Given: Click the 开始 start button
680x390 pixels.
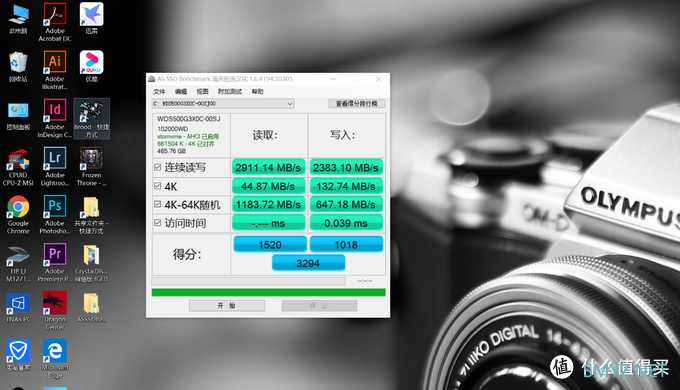Looking at the screenshot, I should [227, 305].
